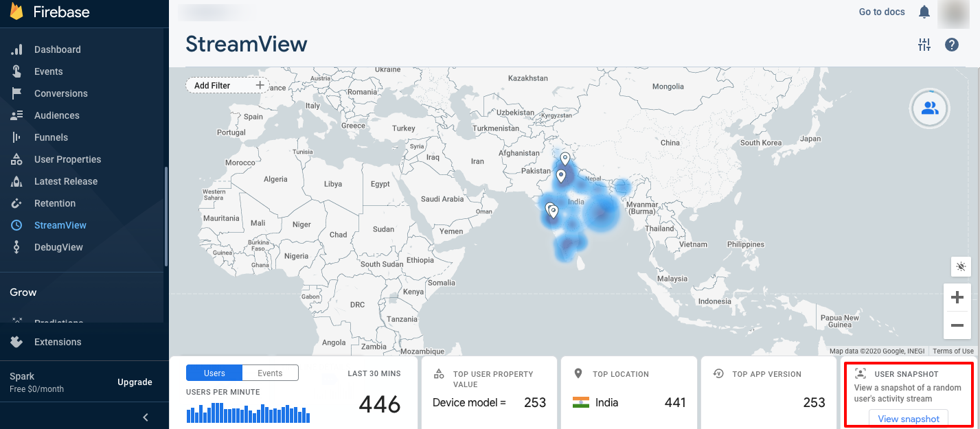Click the Spark plan label
This screenshot has height=429, width=980.
pyautogui.click(x=22, y=376)
